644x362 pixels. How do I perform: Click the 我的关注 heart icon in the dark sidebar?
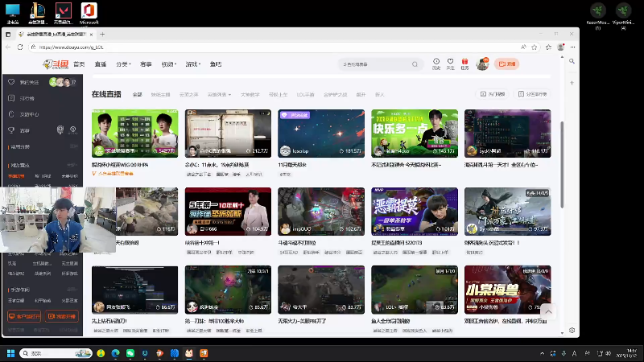tap(11, 82)
